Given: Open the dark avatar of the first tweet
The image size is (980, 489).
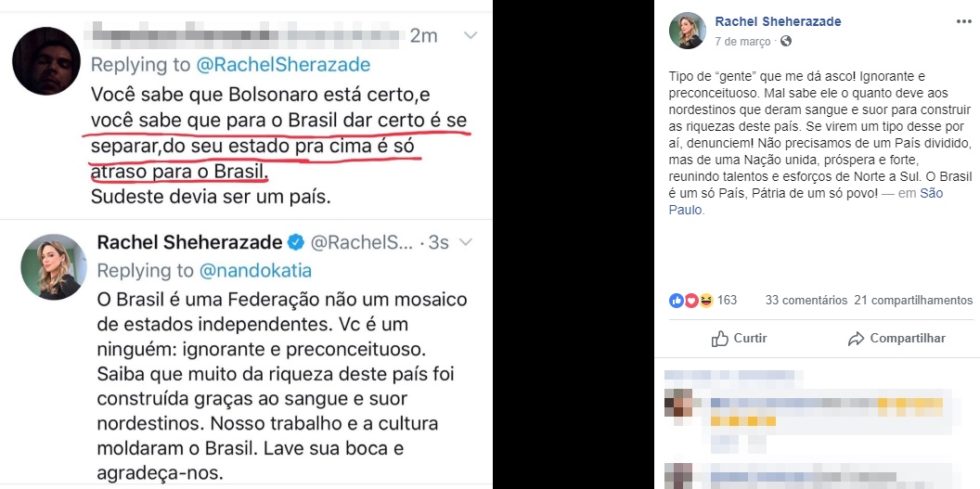Looking at the screenshot, I should [46, 61].
